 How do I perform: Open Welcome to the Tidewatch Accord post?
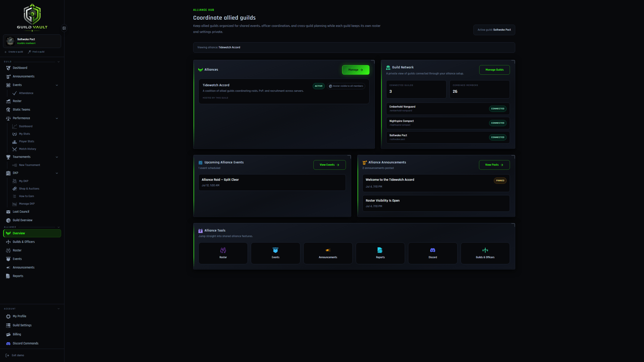click(436, 183)
